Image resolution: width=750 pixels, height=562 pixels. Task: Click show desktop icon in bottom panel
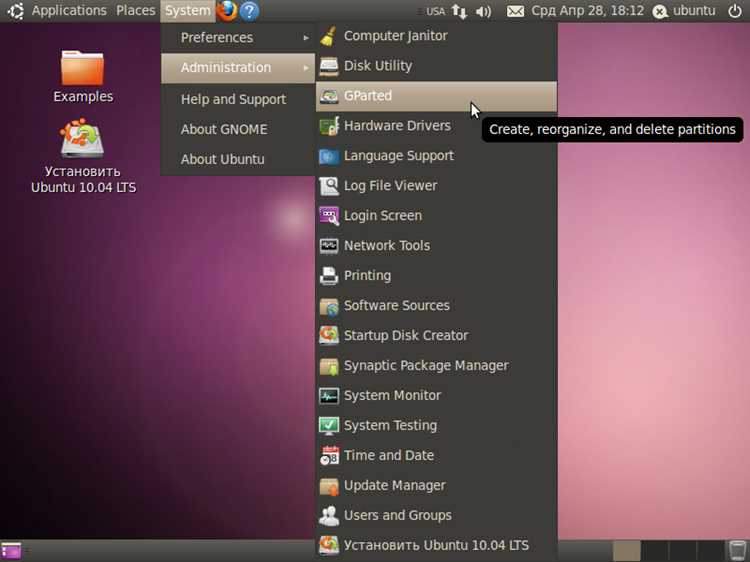[x=11, y=551]
